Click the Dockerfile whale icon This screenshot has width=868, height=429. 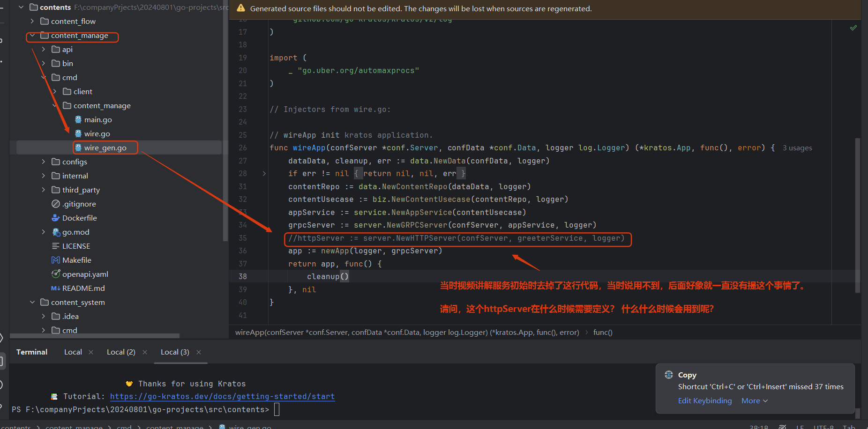(x=56, y=218)
